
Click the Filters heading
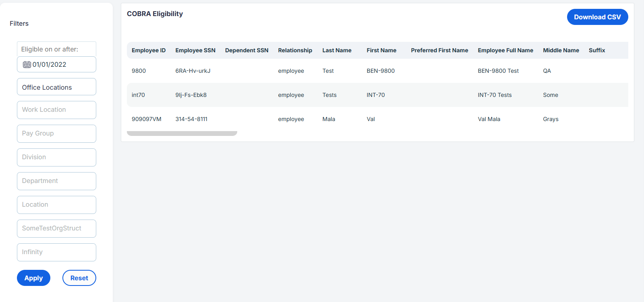tap(19, 23)
